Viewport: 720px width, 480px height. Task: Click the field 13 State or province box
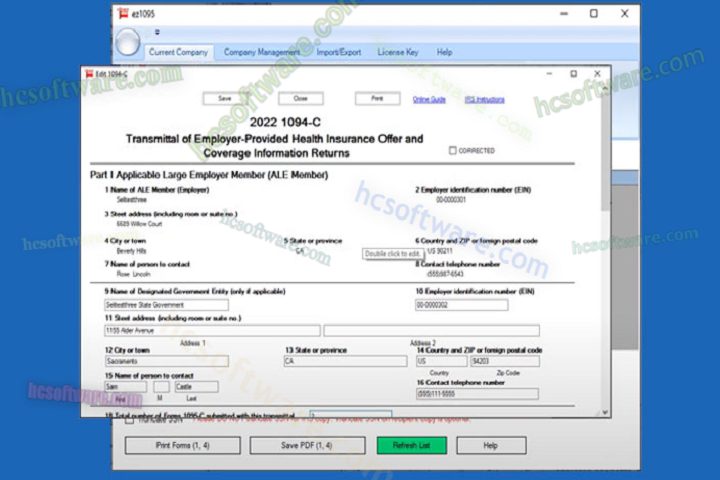(345, 361)
